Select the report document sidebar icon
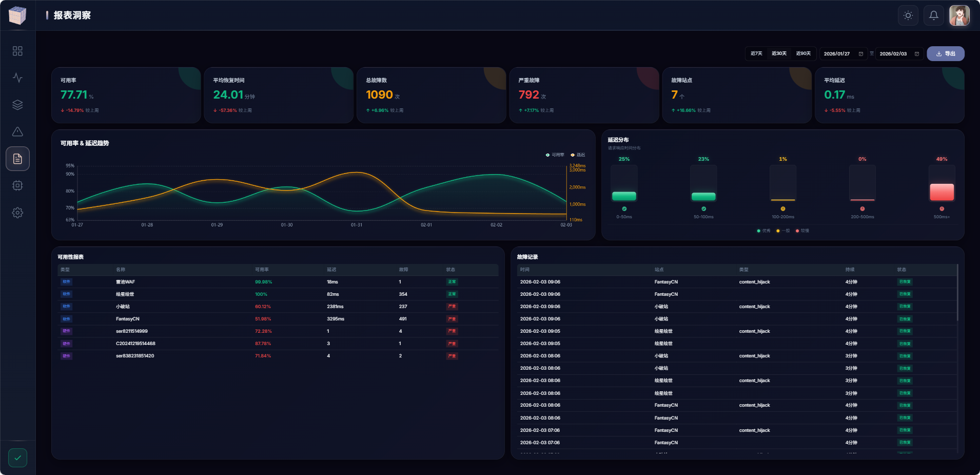This screenshot has width=980, height=475. coord(17,159)
